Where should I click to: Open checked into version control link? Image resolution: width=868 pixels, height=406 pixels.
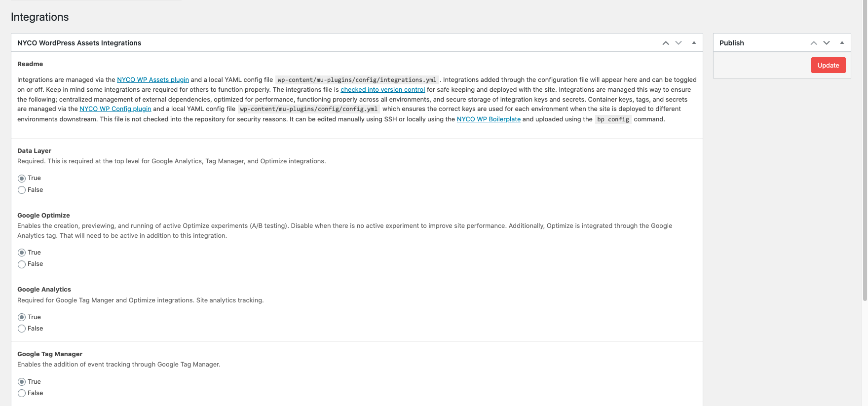coord(382,89)
